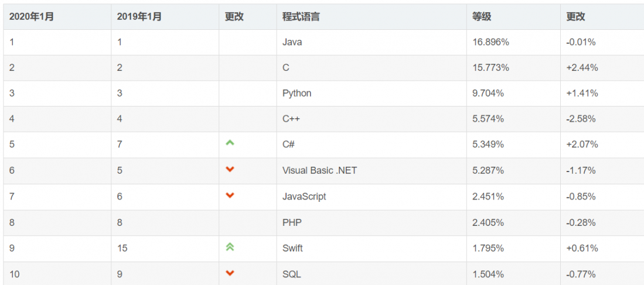Click the 16.896% rating for Java
Image resolution: width=644 pixels, height=285 pixels.
tap(490, 42)
